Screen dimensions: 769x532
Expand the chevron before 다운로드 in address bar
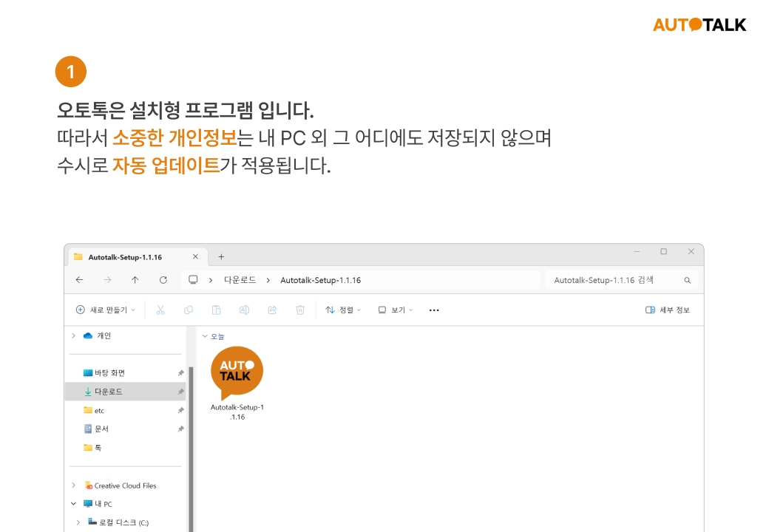click(x=211, y=280)
